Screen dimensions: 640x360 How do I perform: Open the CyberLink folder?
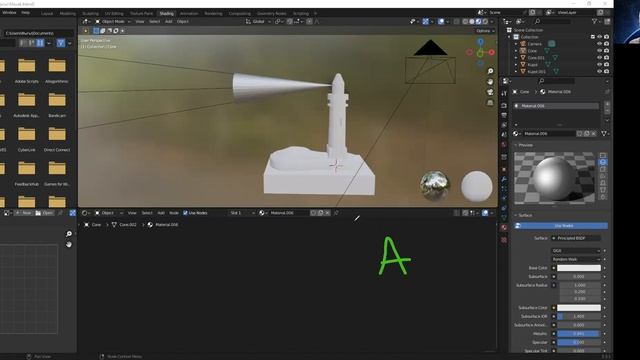tap(27, 139)
